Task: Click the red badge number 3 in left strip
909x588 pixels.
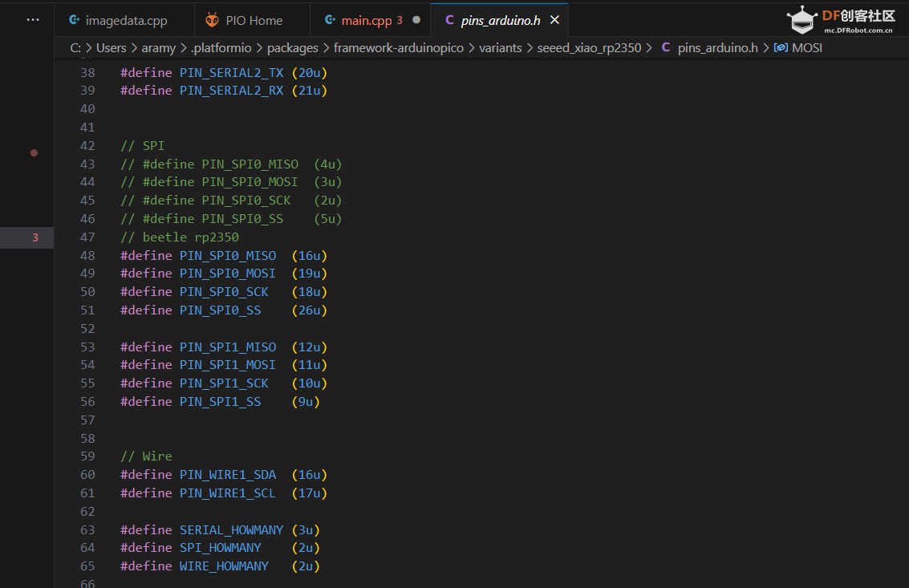Action: click(x=35, y=237)
